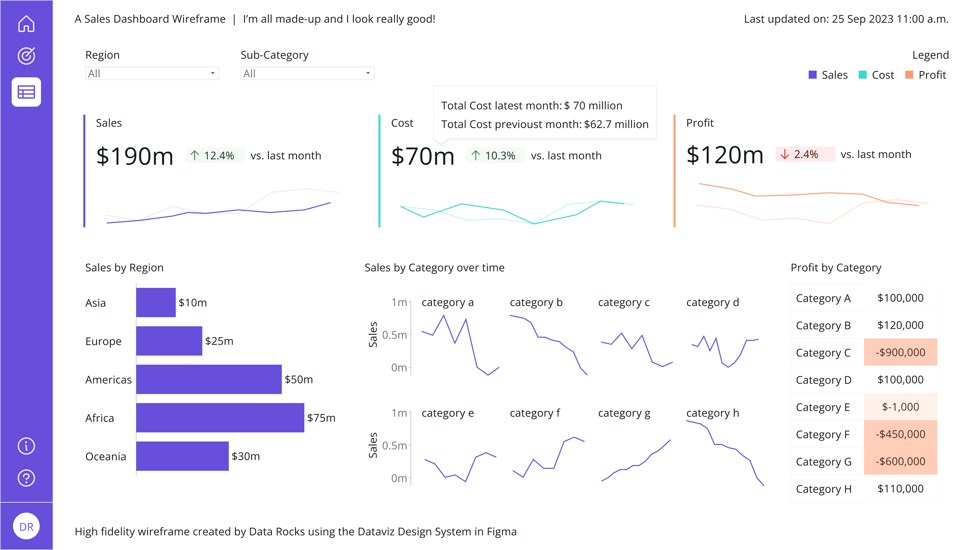Toggle the Profit legend item

pos(926,75)
